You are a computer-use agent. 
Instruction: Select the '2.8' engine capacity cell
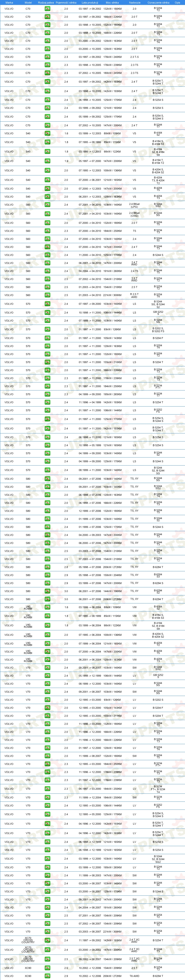66,567
